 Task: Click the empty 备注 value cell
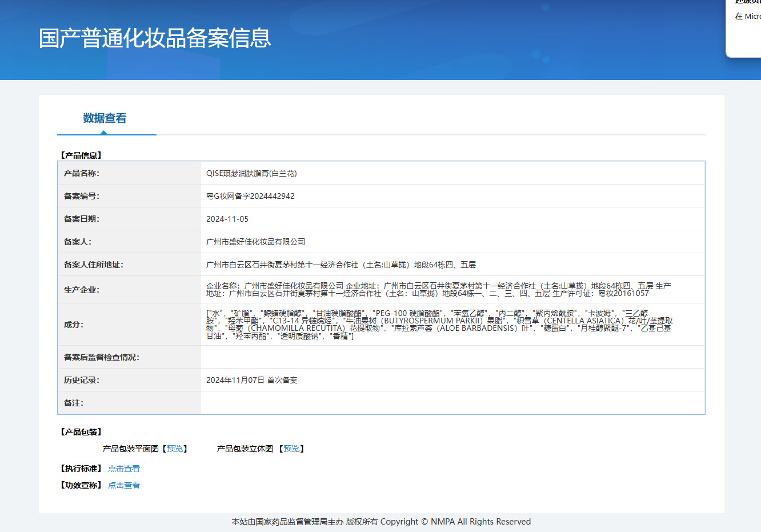click(452, 403)
